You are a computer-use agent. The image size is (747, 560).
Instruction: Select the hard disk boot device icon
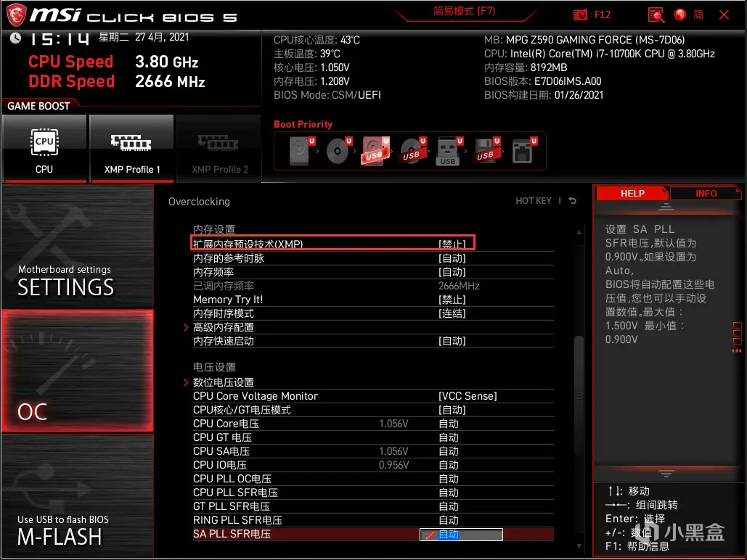[301, 151]
